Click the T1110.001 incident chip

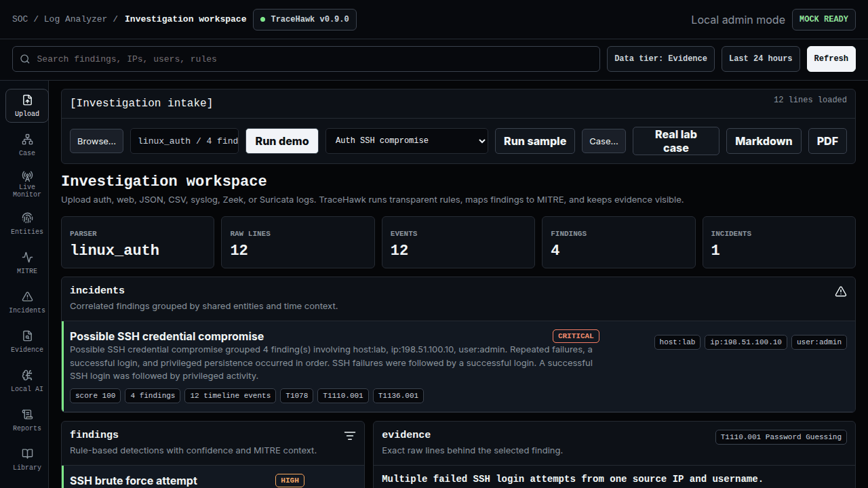[343, 396]
